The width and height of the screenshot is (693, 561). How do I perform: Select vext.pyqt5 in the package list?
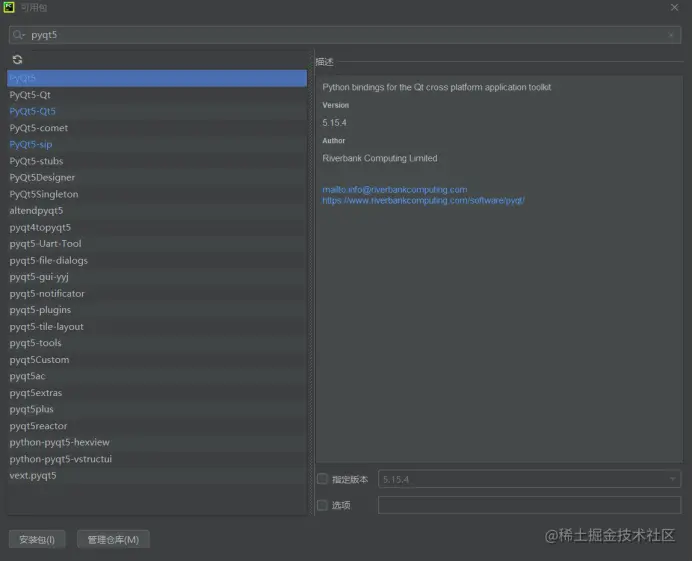[x=157, y=476]
